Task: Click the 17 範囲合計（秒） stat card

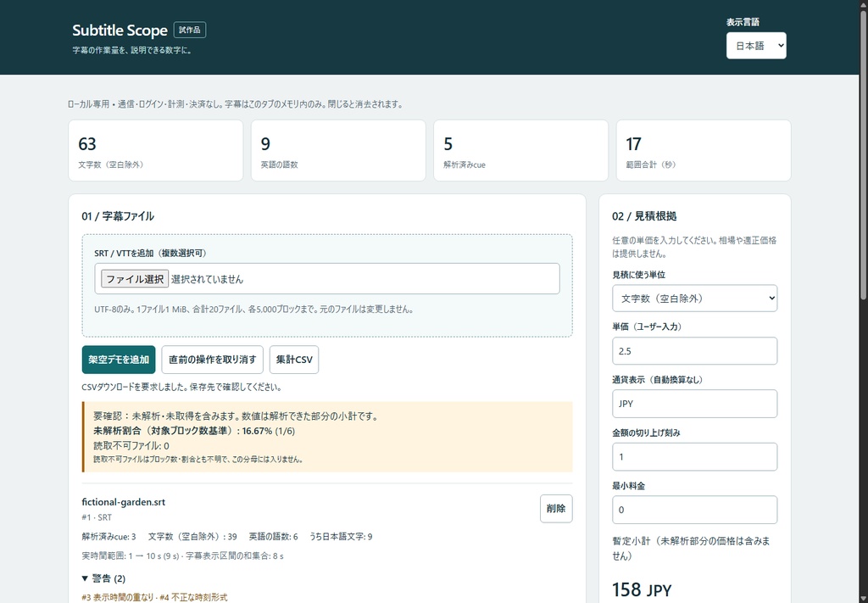Action: click(704, 151)
